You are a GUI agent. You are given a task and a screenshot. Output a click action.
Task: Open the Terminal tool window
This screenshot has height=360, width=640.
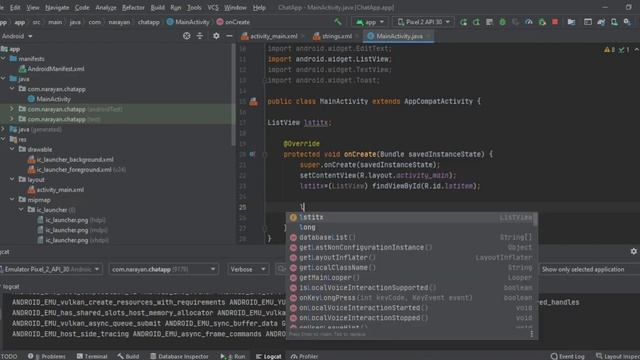pos(92,356)
